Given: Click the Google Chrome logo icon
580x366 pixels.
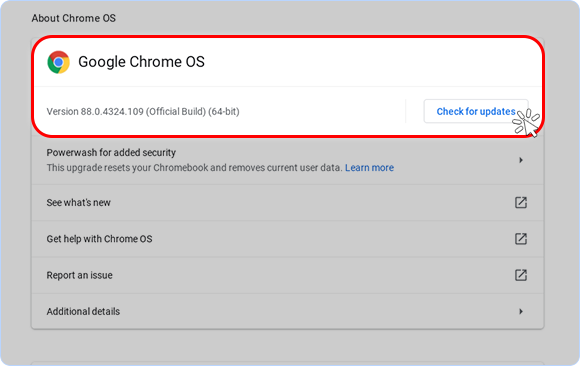Looking at the screenshot, I should 58,62.
